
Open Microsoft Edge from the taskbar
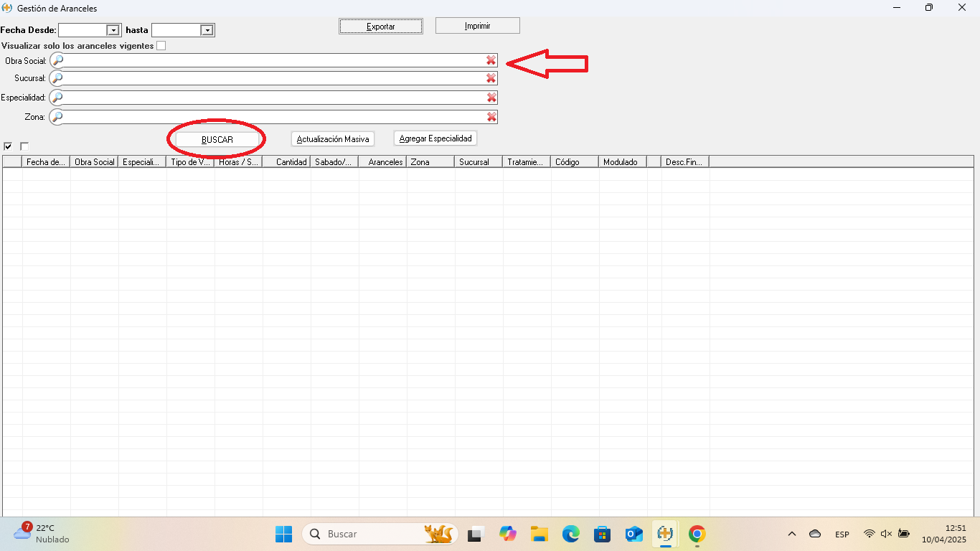571,534
